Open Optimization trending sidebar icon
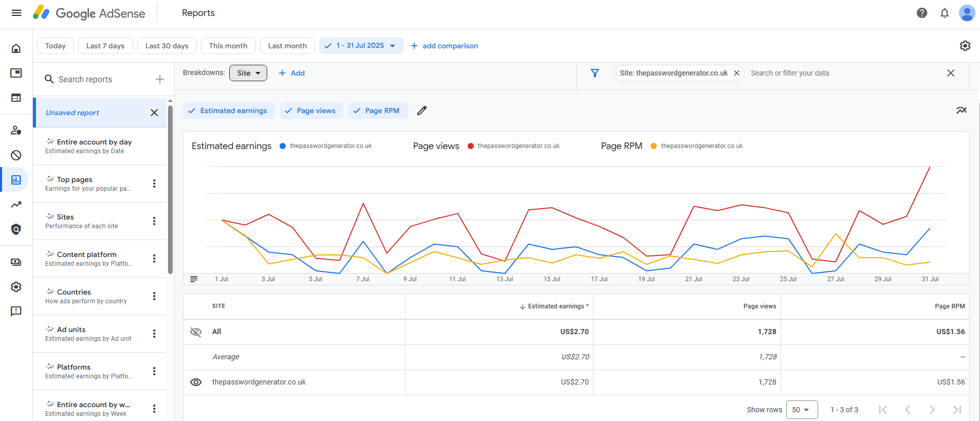This screenshot has height=421, width=980. point(16,205)
